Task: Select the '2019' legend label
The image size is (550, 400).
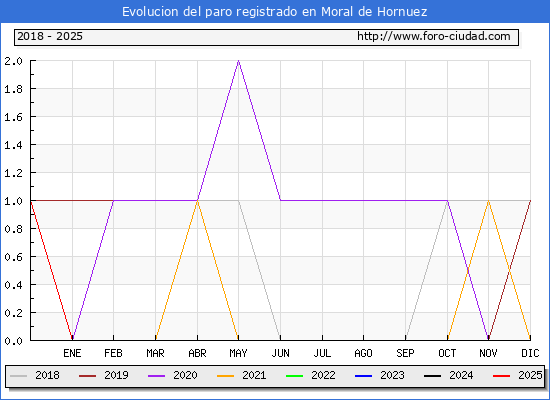Action: tap(116, 375)
